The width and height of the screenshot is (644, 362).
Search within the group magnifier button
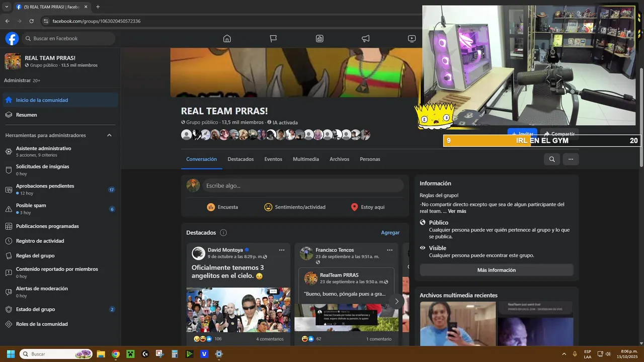552,159
